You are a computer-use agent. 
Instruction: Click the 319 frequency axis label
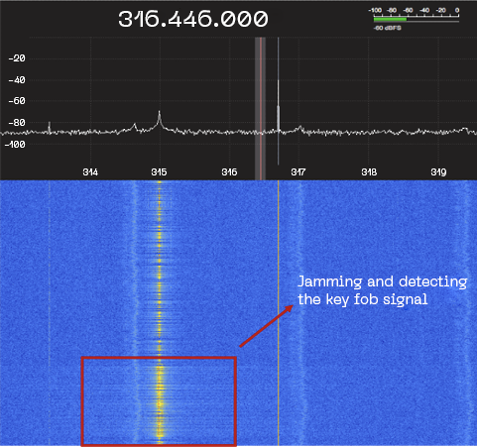438,172
